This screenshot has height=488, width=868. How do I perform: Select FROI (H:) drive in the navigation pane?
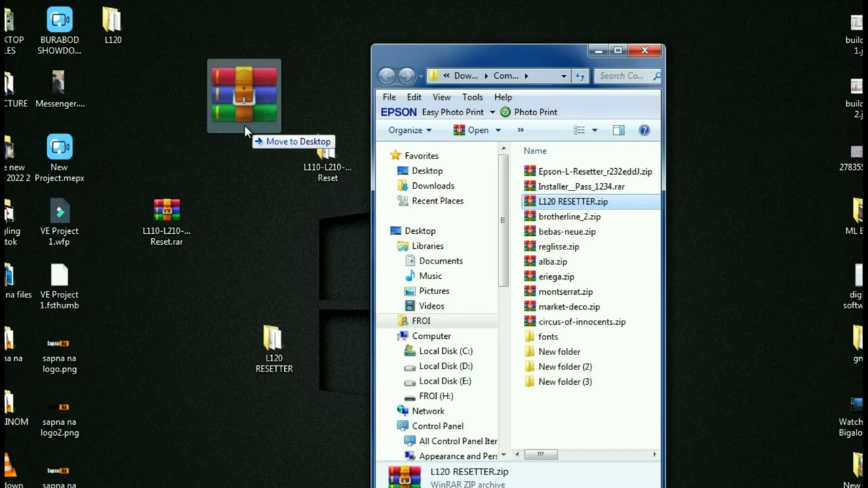coord(429,396)
